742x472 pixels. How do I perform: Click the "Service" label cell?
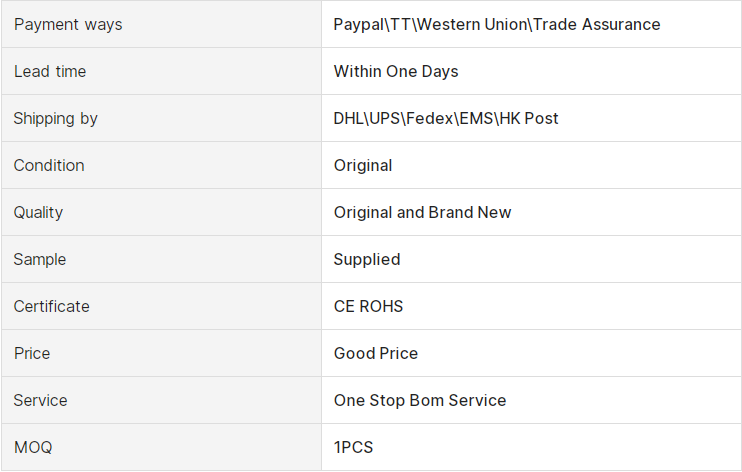click(x=41, y=400)
